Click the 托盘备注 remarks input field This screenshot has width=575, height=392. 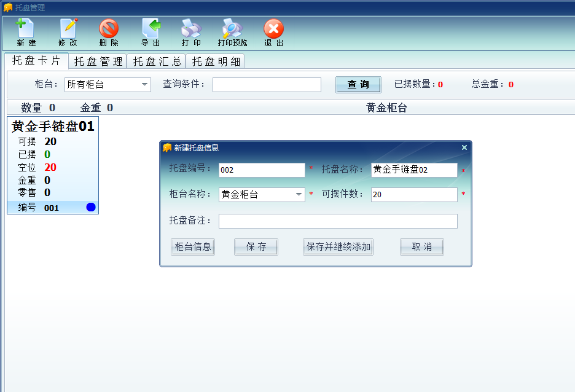338,221
